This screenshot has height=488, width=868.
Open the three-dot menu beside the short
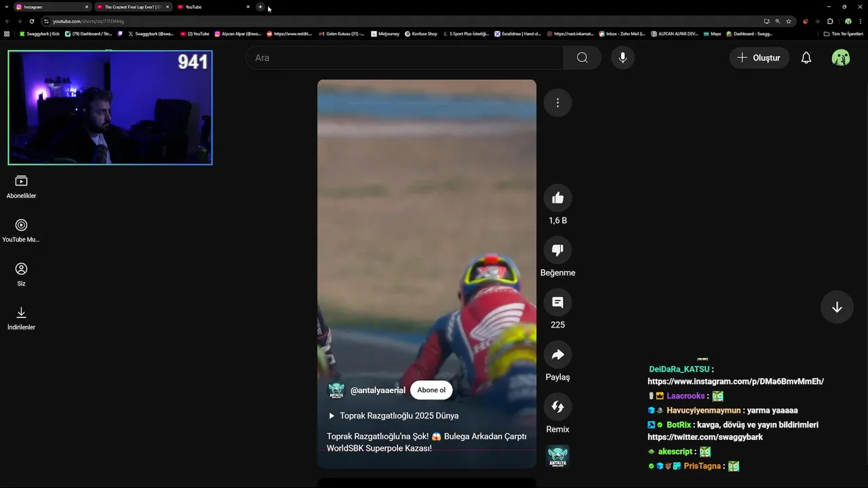[x=557, y=102]
